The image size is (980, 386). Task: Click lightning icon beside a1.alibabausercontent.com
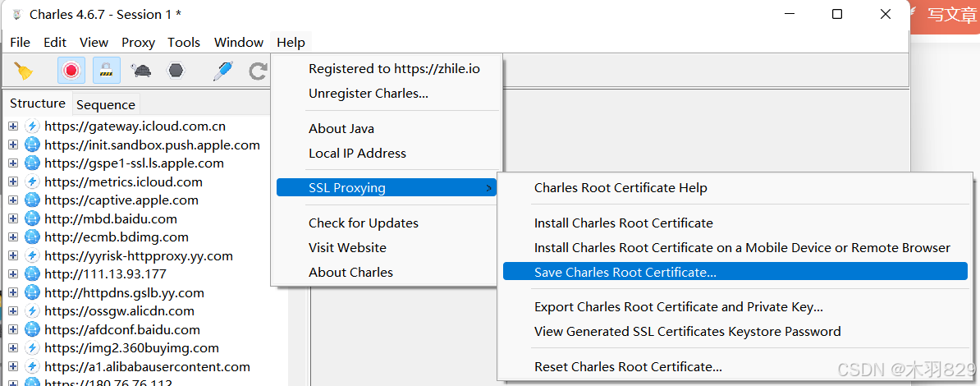pos(32,366)
